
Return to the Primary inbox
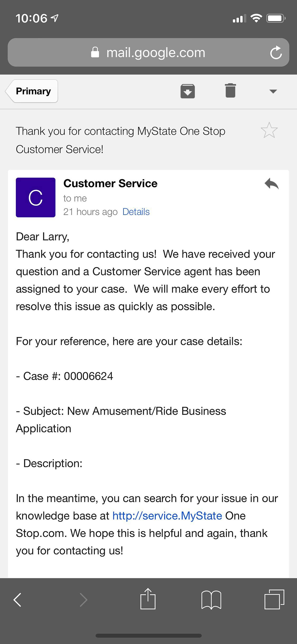[x=32, y=91]
